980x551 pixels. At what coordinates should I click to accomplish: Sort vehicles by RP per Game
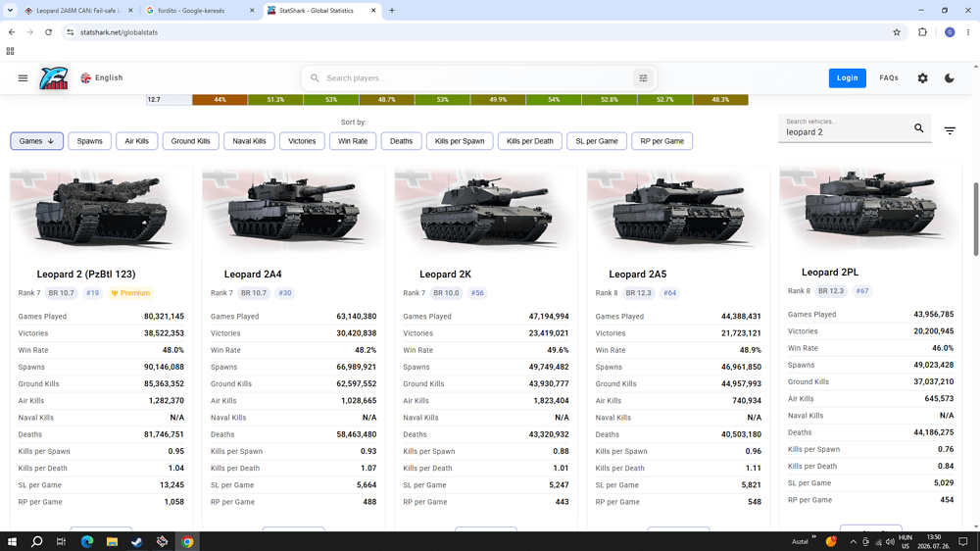661,141
